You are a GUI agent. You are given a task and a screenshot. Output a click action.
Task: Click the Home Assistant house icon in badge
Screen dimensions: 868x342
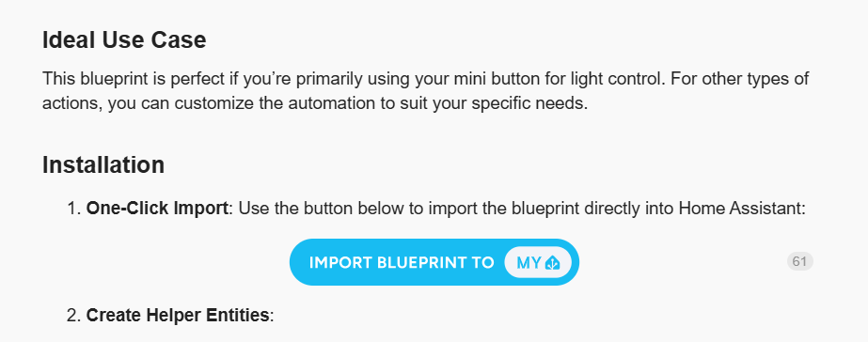552,263
